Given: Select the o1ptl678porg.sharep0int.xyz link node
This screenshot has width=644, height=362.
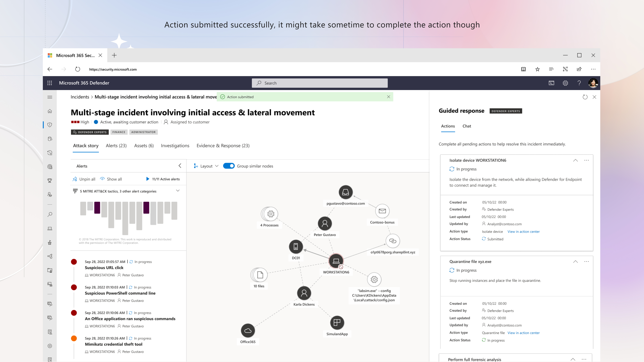Looking at the screenshot, I should (x=393, y=241).
